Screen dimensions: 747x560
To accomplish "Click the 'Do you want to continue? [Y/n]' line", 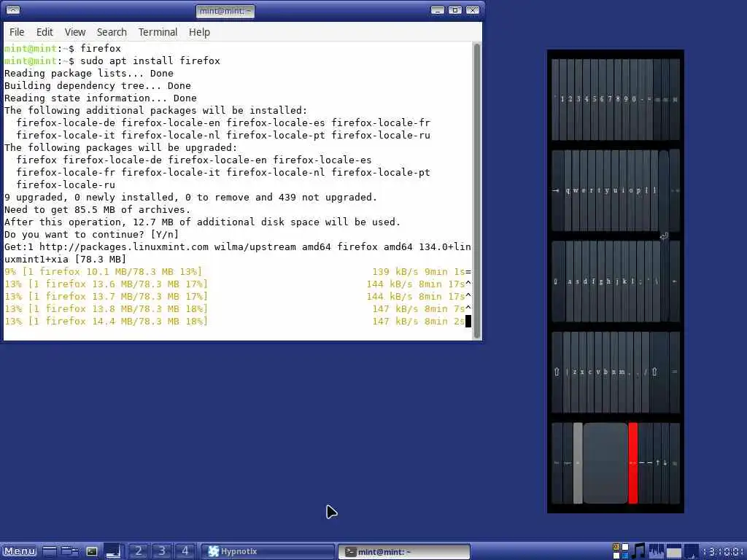I will click(x=91, y=234).
